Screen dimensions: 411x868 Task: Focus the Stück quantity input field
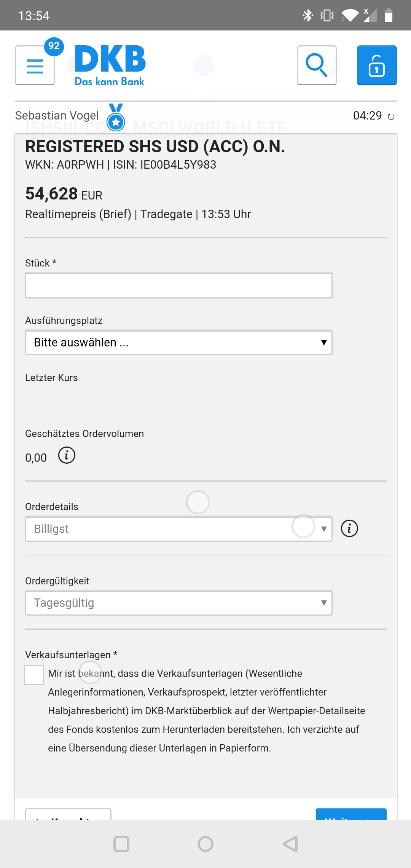pos(178,286)
